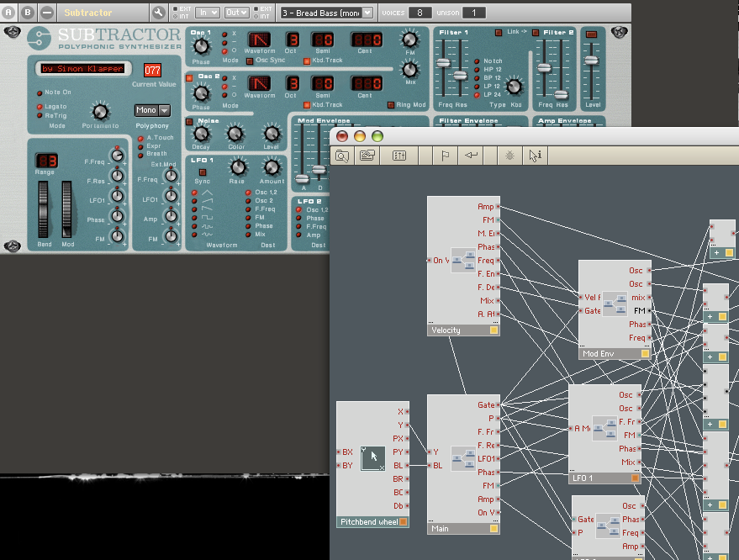Click the Noise Decay knob
The width and height of the screenshot is (739, 560).
coord(201,134)
